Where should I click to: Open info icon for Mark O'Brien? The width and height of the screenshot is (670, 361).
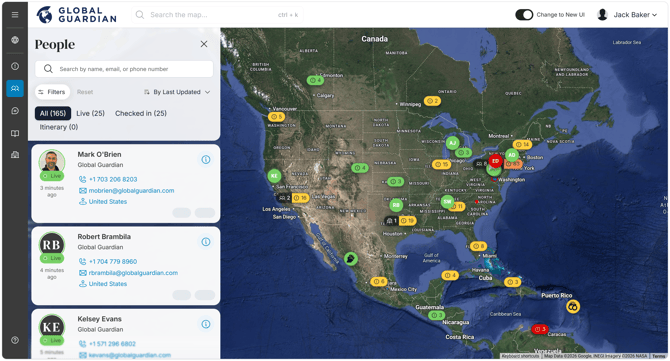point(206,159)
